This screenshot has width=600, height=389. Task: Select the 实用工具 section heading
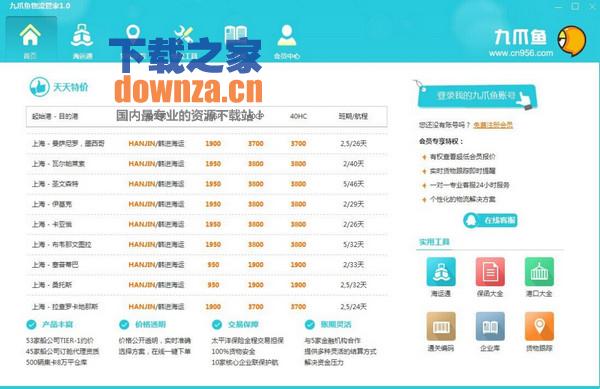(434, 242)
